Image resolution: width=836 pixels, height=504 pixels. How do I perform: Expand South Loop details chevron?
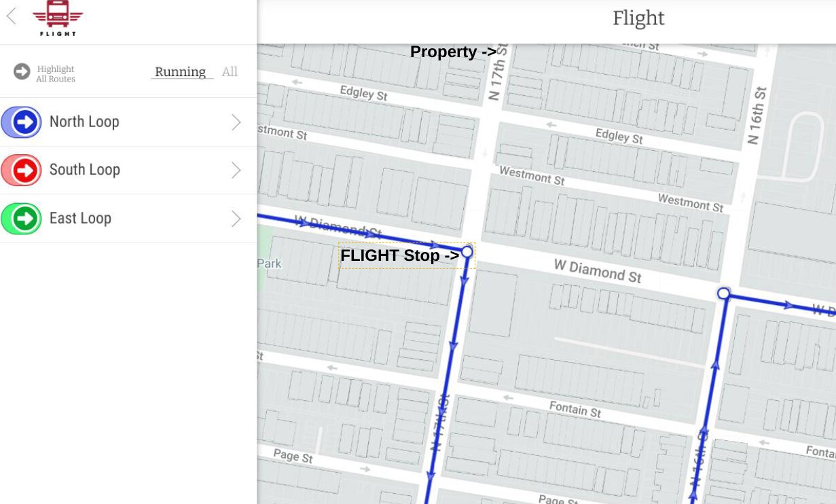click(236, 170)
